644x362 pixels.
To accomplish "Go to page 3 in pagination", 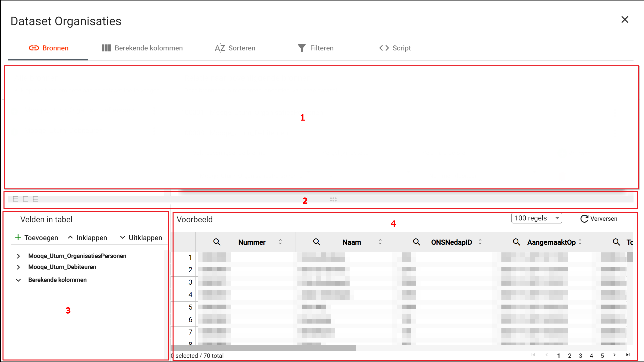I will (580, 356).
